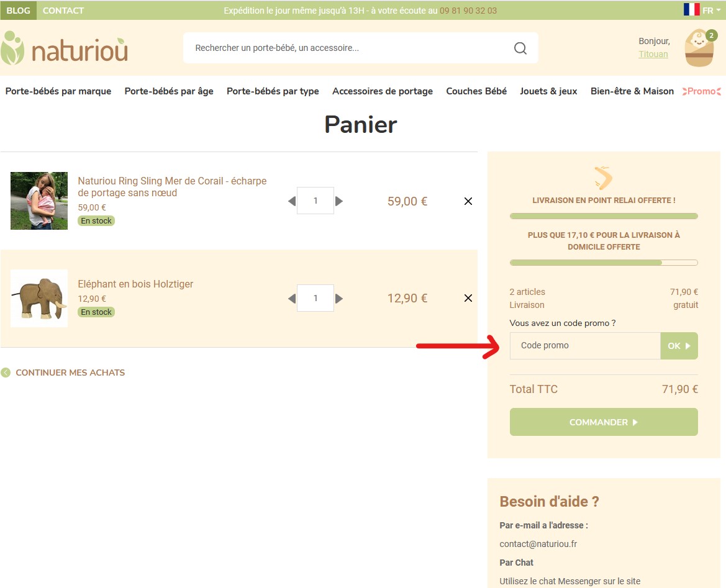Open the Contact page

(x=63, y=10)
